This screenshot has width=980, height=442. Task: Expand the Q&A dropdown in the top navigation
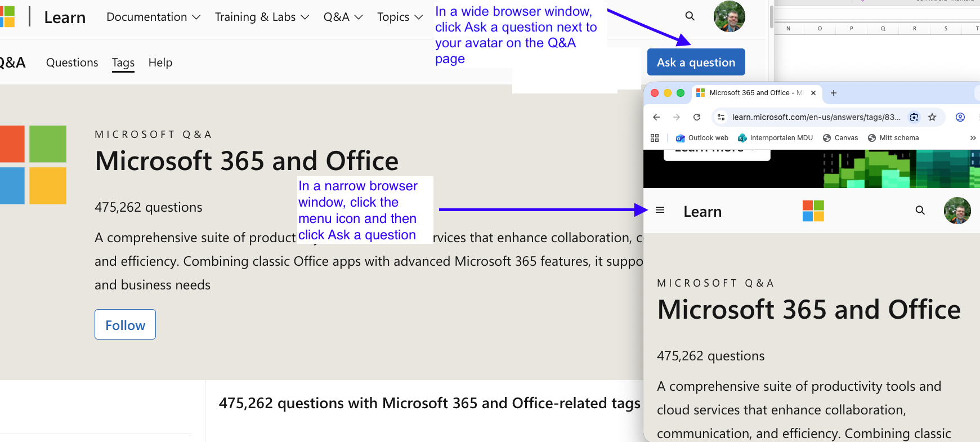pos(343,17)
